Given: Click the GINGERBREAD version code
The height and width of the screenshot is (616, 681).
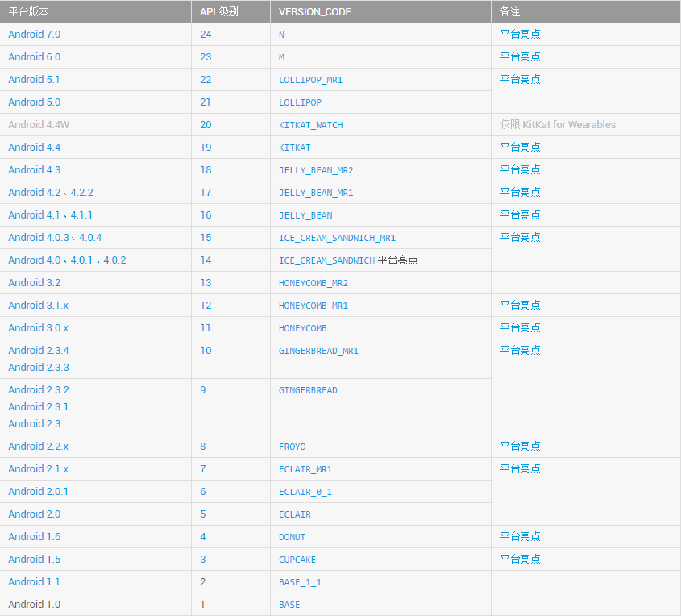Looking at the screenshot, I should [x=309, y=390].
